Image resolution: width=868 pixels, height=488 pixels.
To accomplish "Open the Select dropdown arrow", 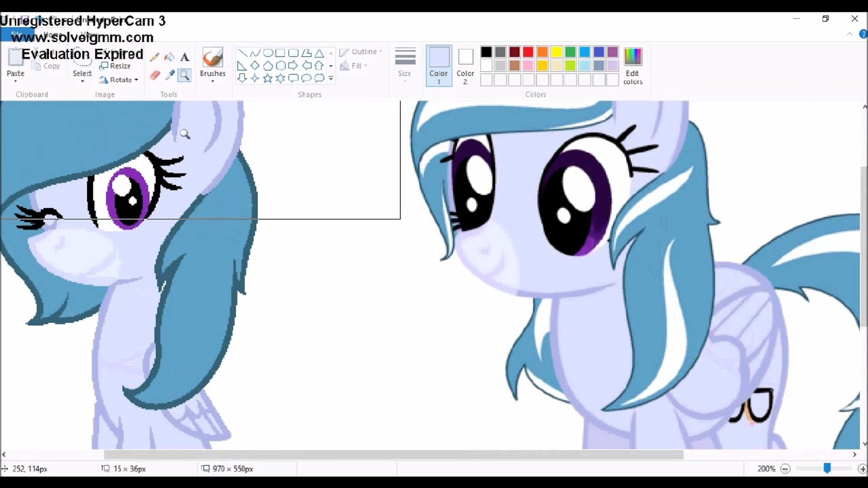I will click(82, 81).
